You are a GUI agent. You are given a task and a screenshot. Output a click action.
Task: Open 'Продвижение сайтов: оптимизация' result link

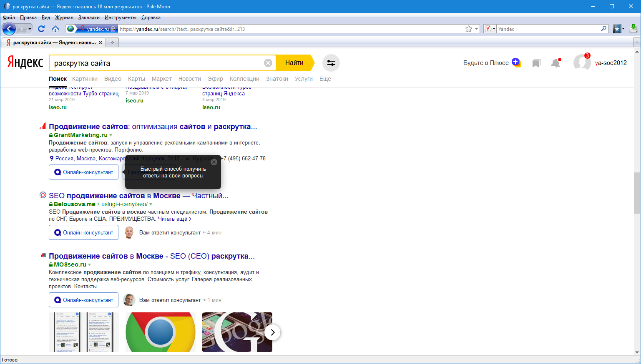tap(153, 127)
